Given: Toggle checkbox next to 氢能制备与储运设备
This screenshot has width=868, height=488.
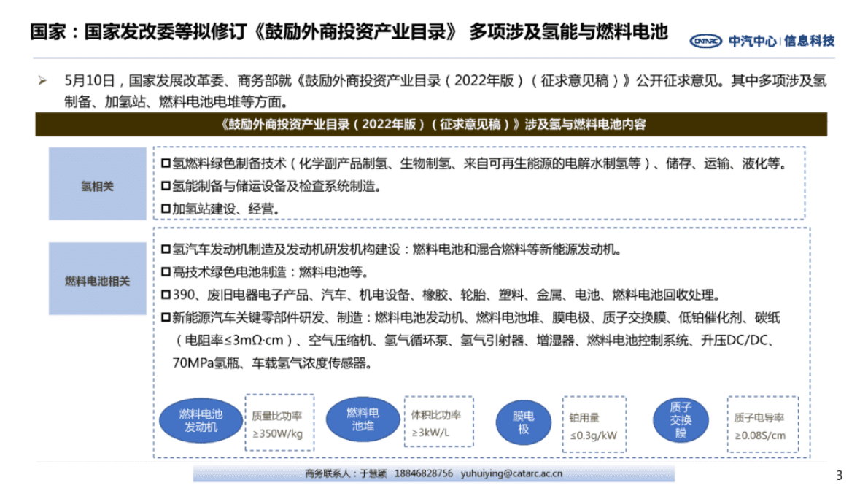Looking at the screenshot, I should (x=166, y=186).
